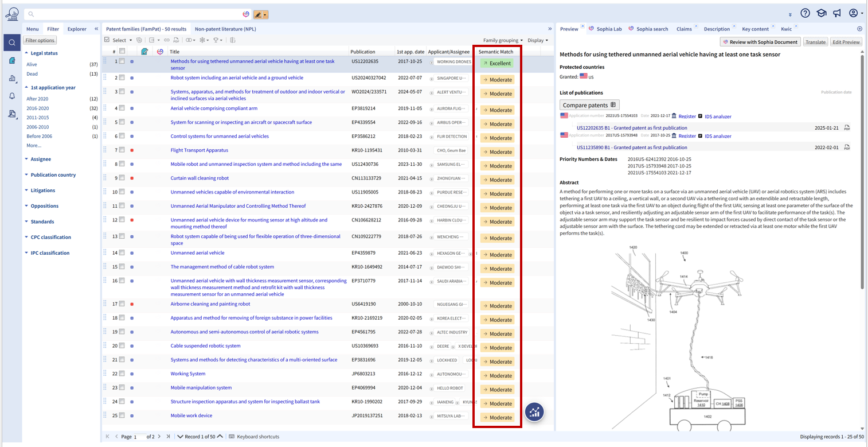Image resolution: width=868 pixels, height=447 pixels.
Task: Open the Curtain wall cleaning robot link
Action: coord(200,178)
